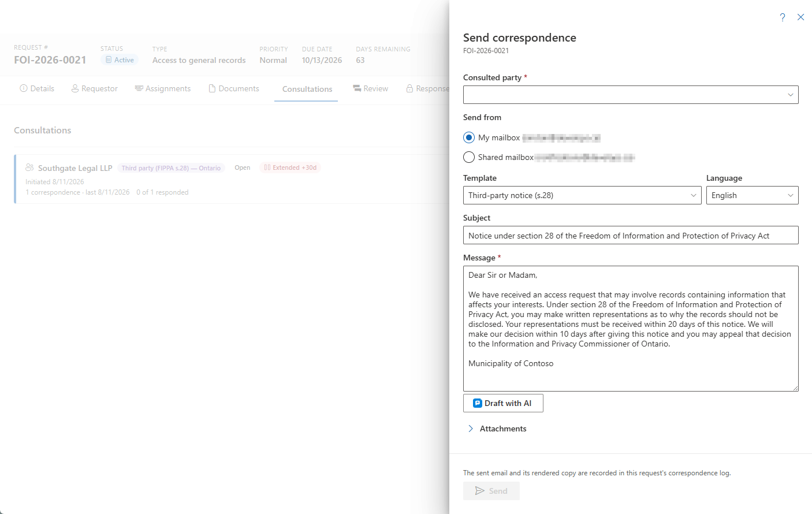Open the Consulted party dropdown

[x=631, y=95]
